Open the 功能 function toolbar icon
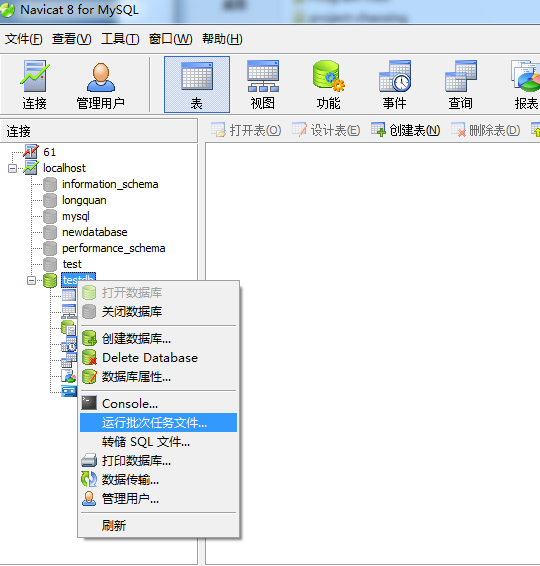The image size is (540, 566). (x=328, y=85)
